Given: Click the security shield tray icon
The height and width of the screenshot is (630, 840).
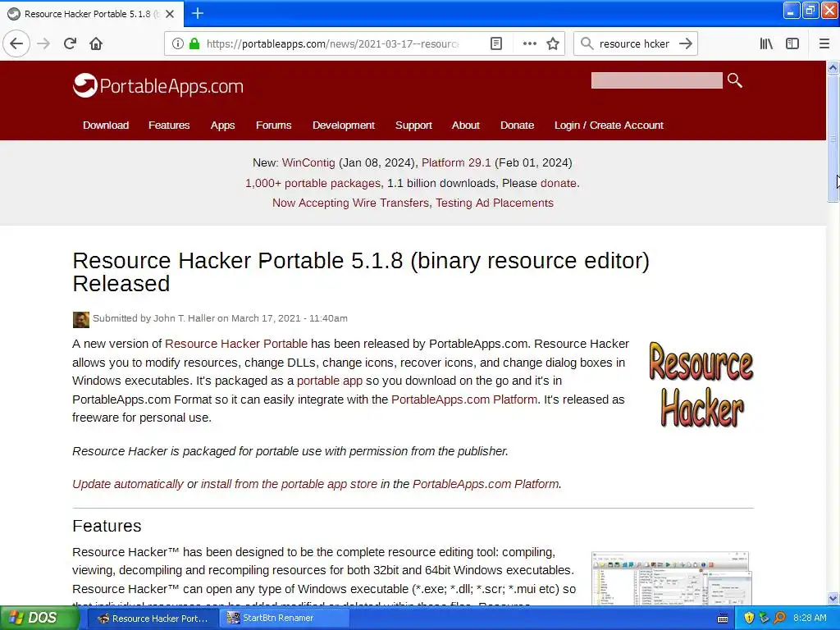Looking at the screenshot, I should (x=749, y=618).
